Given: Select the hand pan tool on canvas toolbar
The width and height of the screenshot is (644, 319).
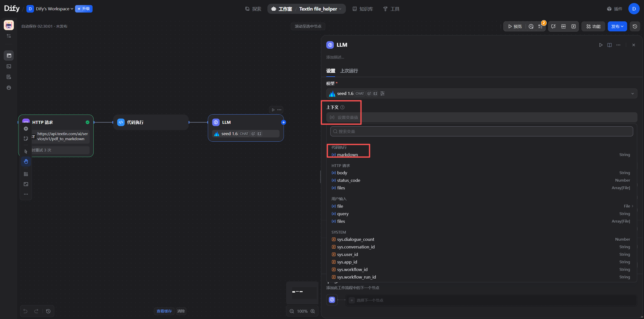Looking at the screenshot, I should click(26, 161).
